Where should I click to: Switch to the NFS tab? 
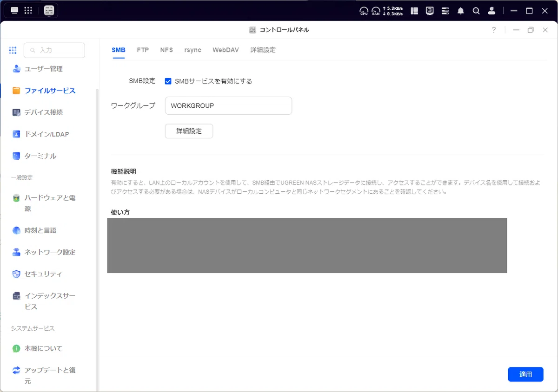click(166, 50)
